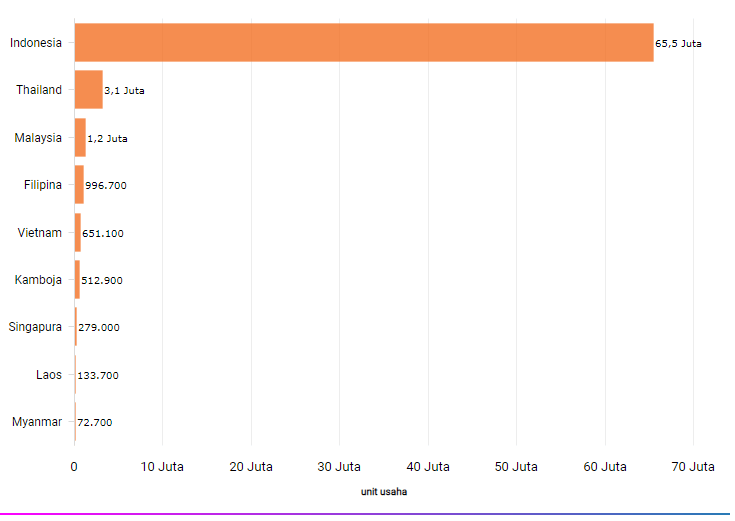Viewport: 735px width, 521px height.
Task: Click the Vietnam axis label
Action: (x=40, y=233)
